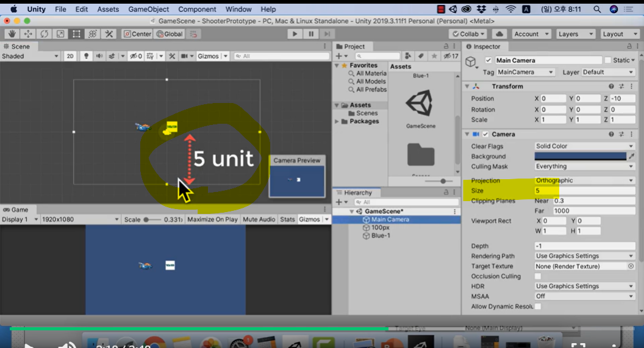Open Scene view component tools icon
The width and height of the screenshot is (644, 348).
tap(172, 56)
